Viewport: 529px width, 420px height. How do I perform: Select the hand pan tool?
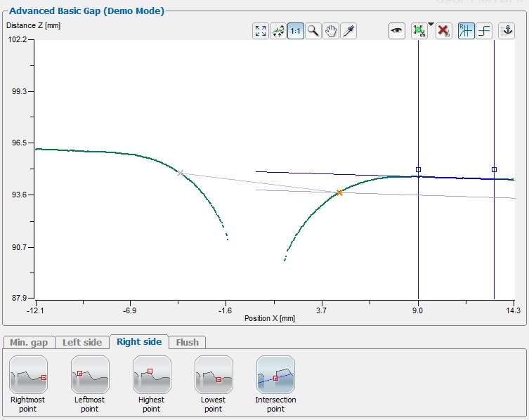click(331, 31)
